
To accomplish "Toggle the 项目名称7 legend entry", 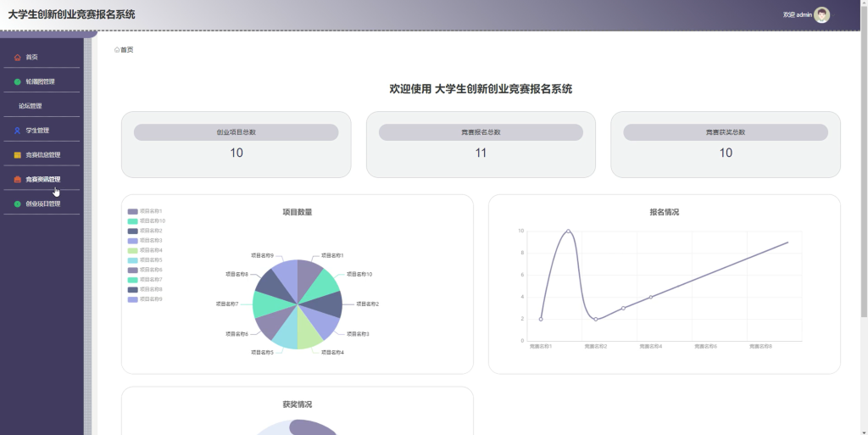I will coord(145,280).
